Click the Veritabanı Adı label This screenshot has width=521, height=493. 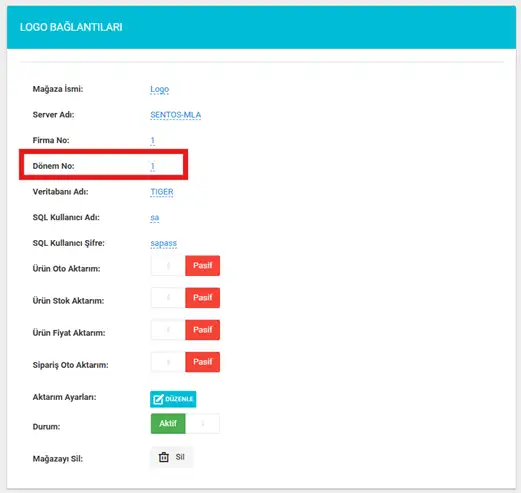pyautogui.click(x=60, y=192)
